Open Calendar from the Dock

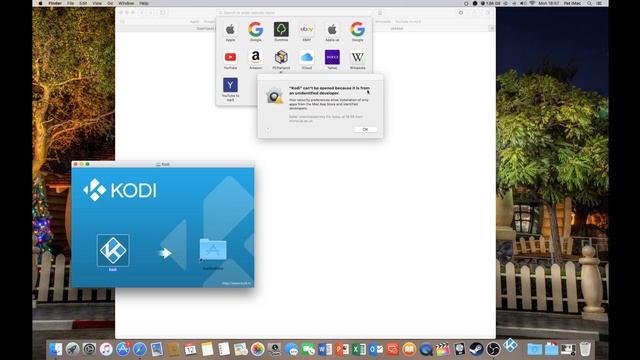[x=190, y=349]
